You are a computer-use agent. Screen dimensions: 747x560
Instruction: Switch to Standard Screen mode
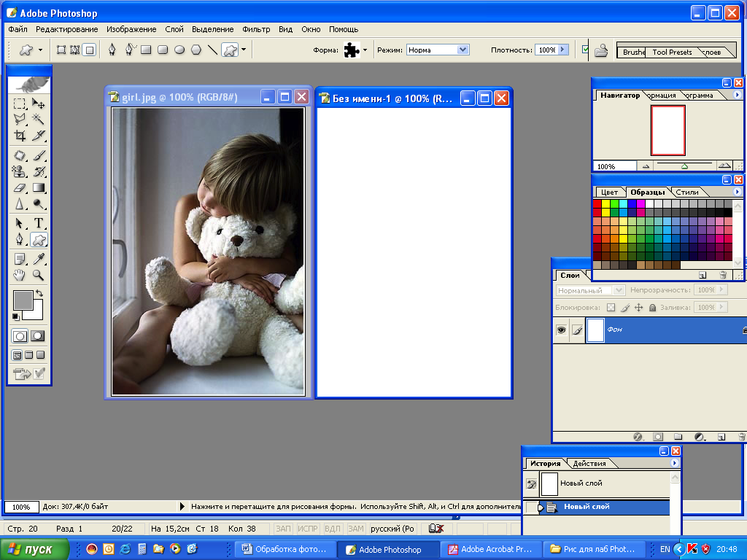[x=17, y=355]
